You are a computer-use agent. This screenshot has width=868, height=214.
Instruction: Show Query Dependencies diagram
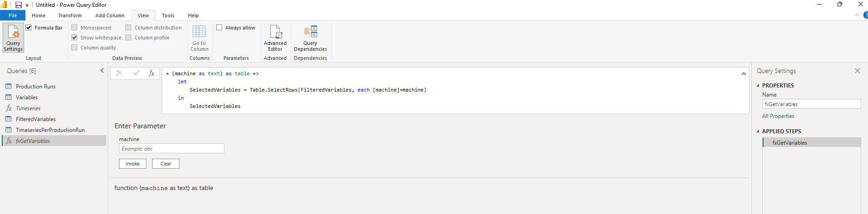click(310, 38)
